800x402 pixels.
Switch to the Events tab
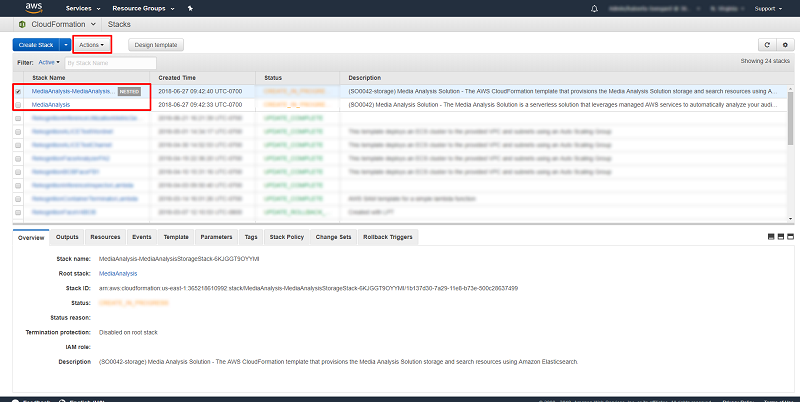coord(142,237)
